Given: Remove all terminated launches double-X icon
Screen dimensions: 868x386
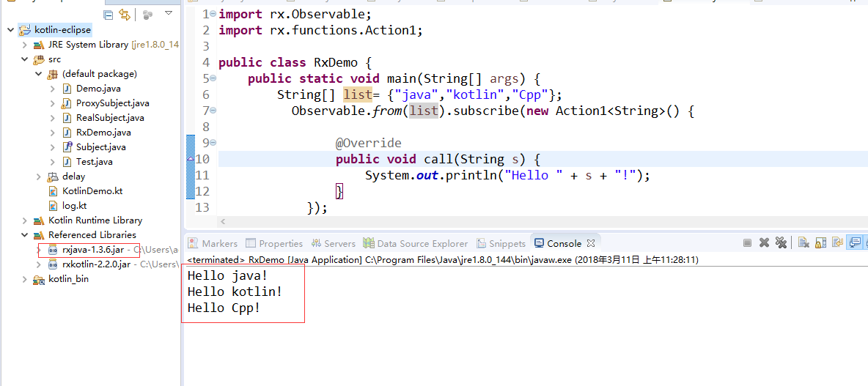Looking at the screenshot, I should [781, 242].
